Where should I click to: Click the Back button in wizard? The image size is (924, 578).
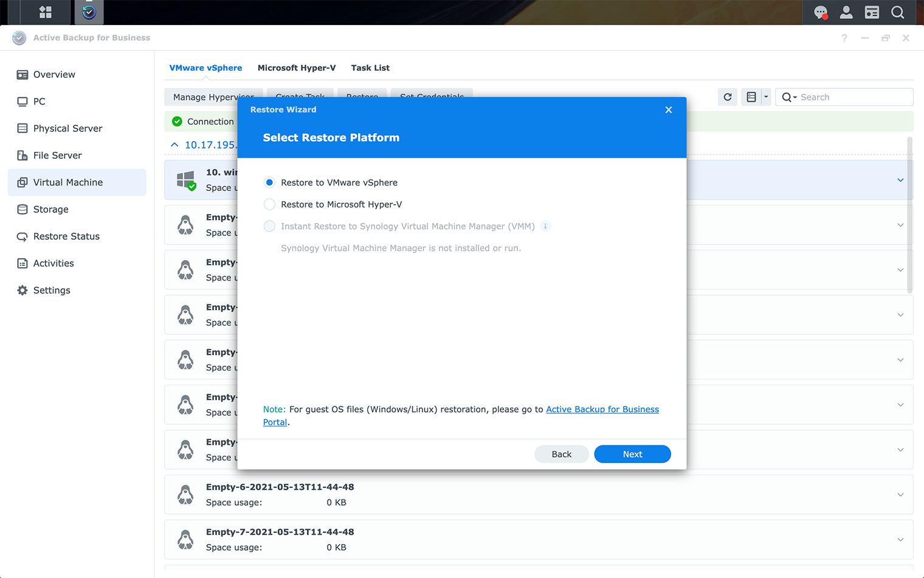click(561, 454)
